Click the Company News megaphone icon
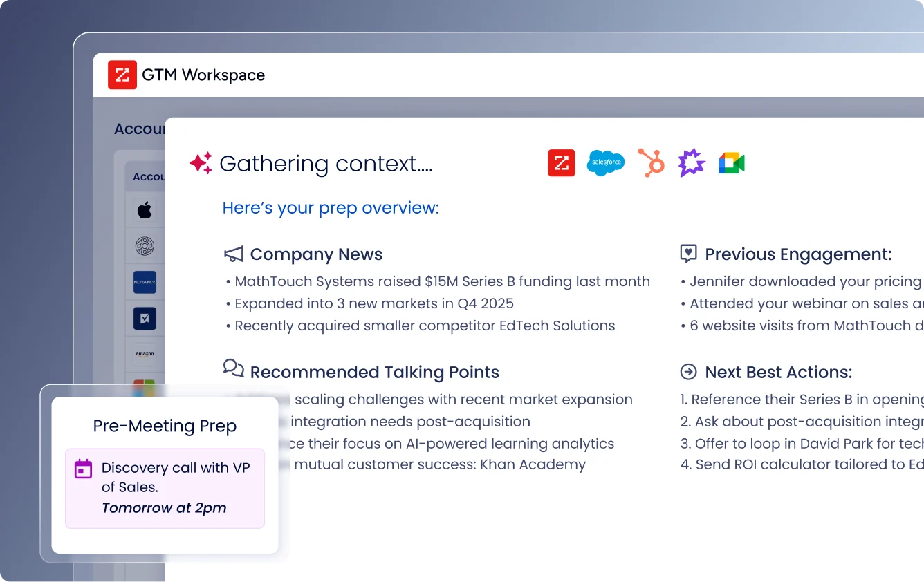 [234, 254]
